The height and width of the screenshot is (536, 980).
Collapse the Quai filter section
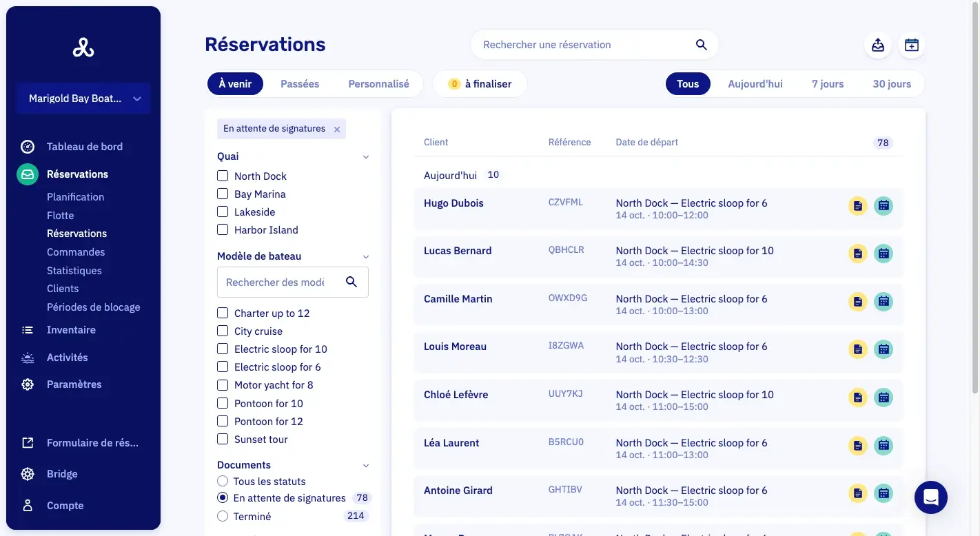click(x=366, y=157)
